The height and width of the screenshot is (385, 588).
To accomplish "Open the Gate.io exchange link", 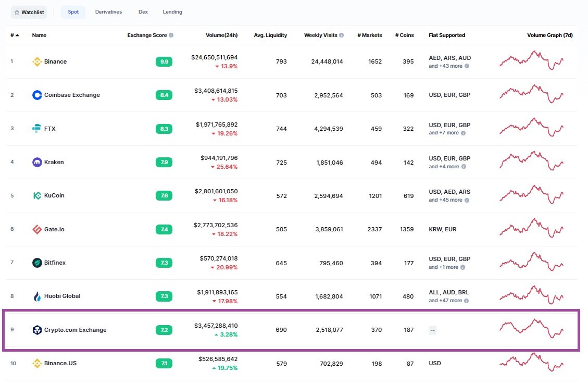I will [x=54, y=229].
